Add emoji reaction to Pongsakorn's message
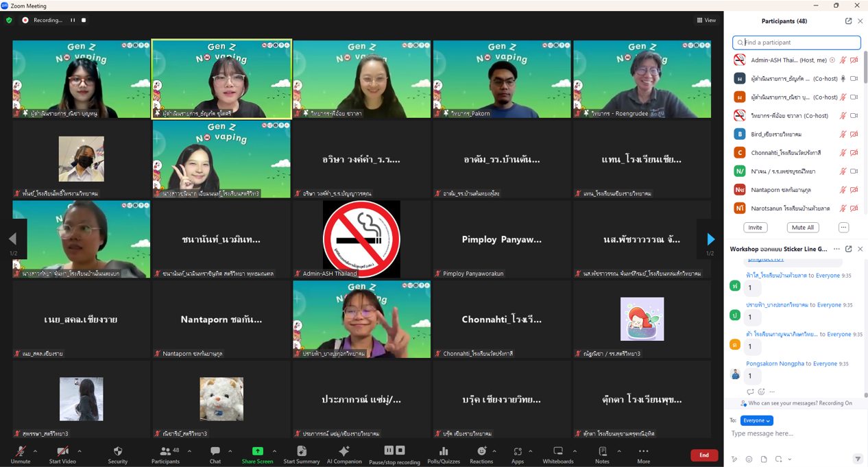Screen dimensions: 868x467 coord(761,392)
